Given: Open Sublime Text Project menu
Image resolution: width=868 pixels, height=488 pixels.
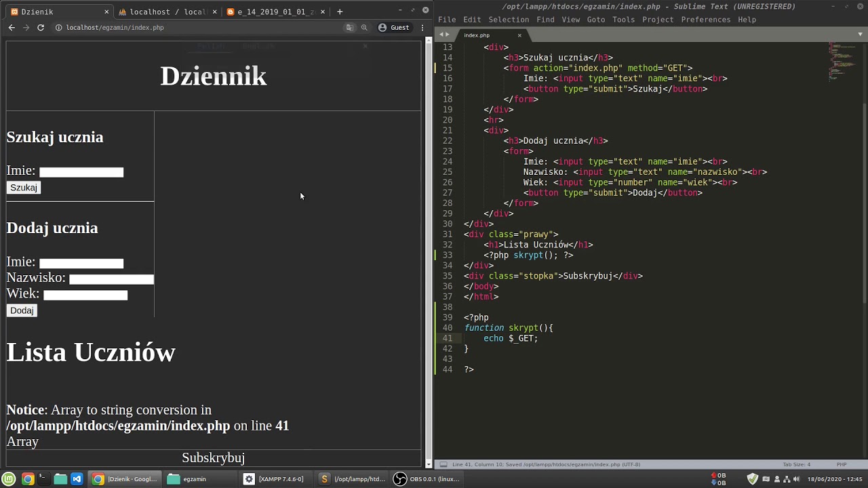Looking at the screenshot, I should [658, 20].
